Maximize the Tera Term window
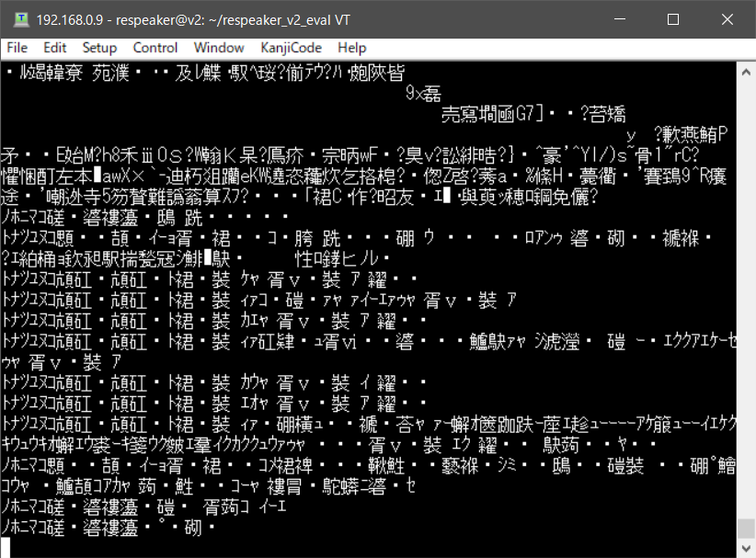756x558 pixels. (673, 19)
